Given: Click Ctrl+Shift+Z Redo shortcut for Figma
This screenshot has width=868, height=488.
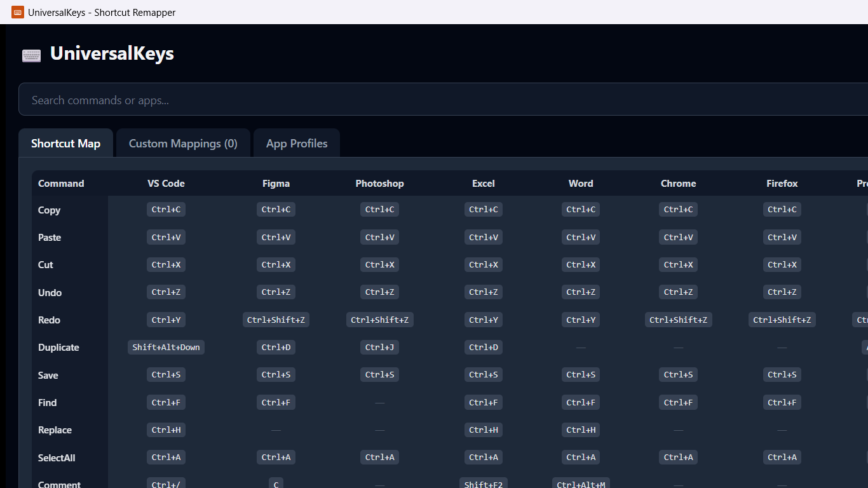Looking at the screenshot, I should pyautogui.click(x=276, y=320).
